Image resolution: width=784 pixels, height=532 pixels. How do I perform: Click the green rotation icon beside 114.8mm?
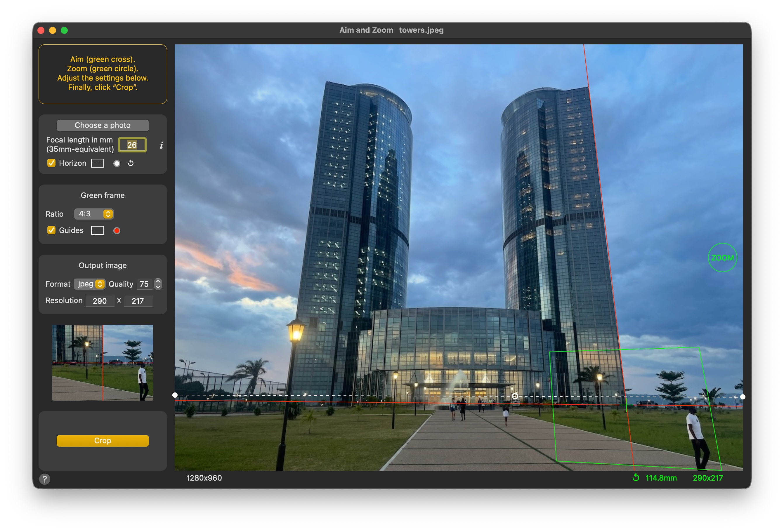(636, 478)
